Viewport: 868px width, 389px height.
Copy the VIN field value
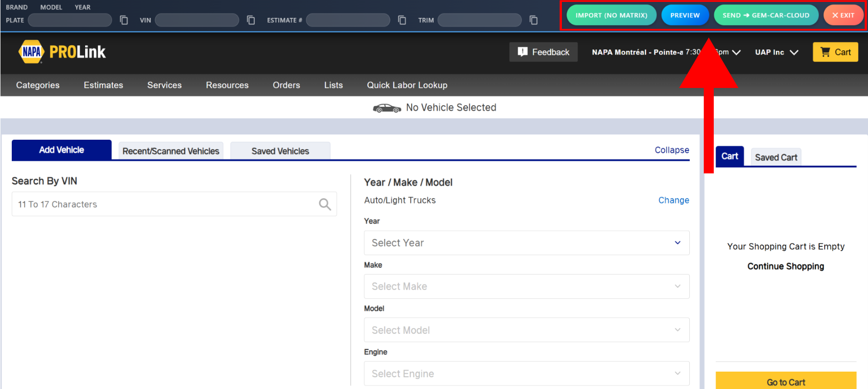251,20
